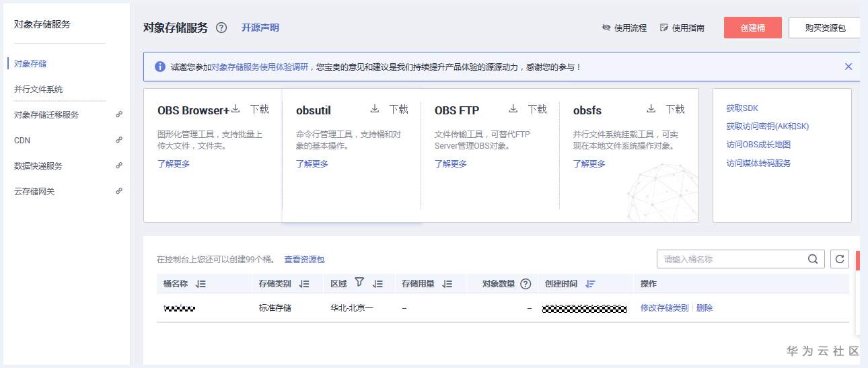Open 了解更多 under OBS Browser+
868x368 pixels.
point(174,163)
